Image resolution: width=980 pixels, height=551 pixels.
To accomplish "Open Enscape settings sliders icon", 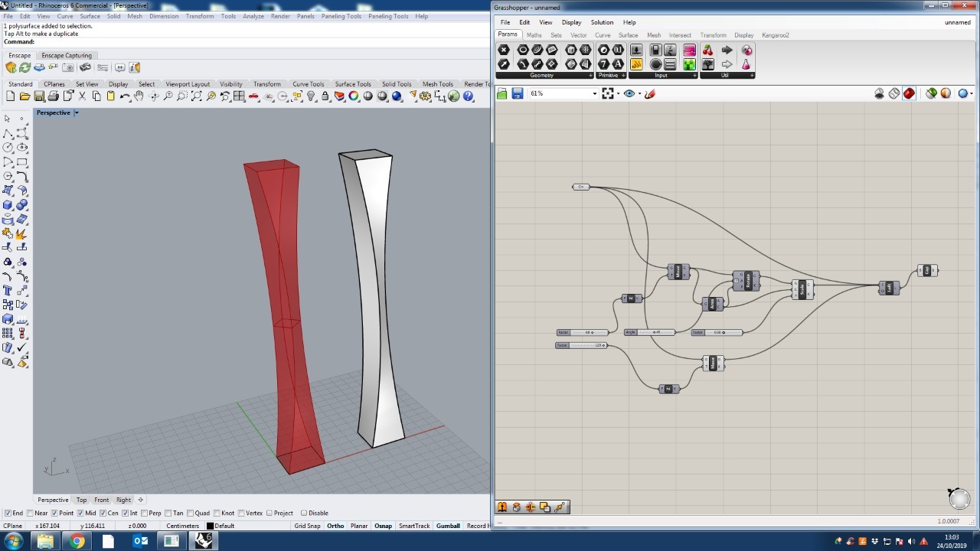I will coord(103,67).
